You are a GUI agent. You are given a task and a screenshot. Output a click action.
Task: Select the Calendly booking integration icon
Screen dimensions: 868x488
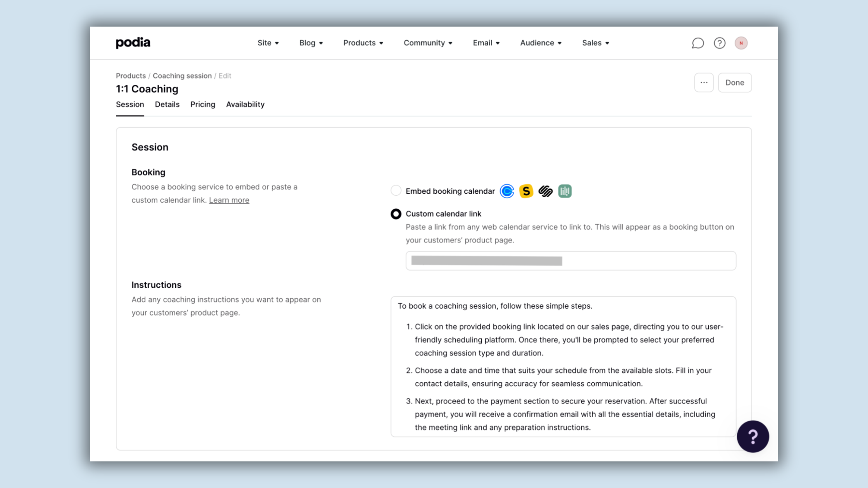pos(507,191)
